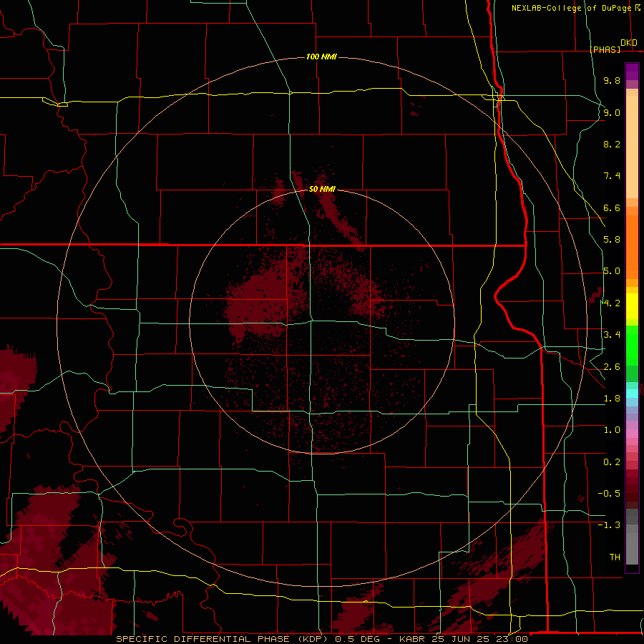Click the 2.6 value on the color scale
Screen dimensions: 644x644
point(612,367)
